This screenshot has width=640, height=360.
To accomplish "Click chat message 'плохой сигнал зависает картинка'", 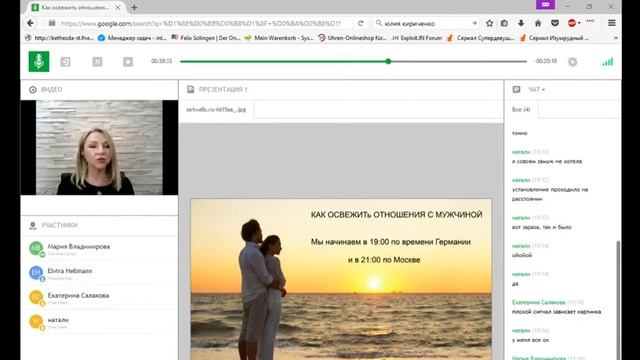I will 556,312.
